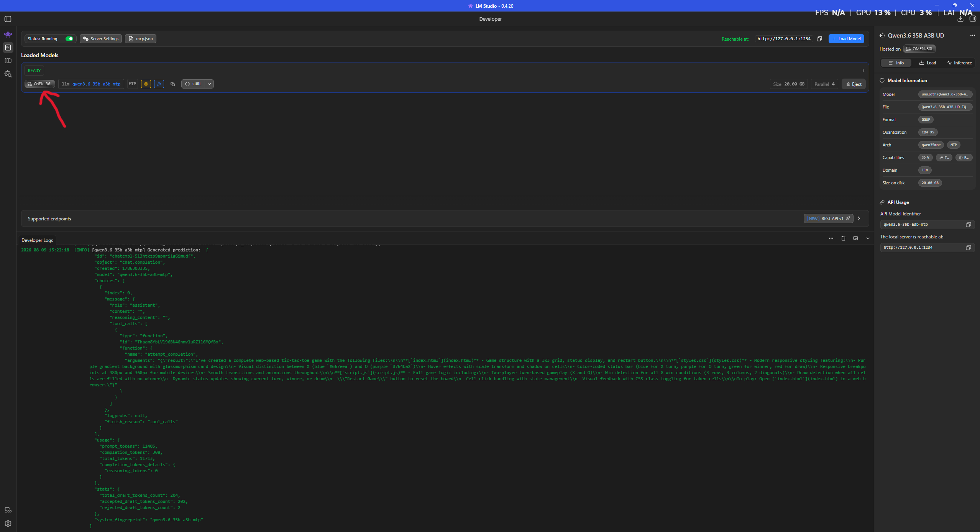Image resolution: width=980 pixels, height=532 pixels.
Task: Copy the Reachable at server address
Action: (819, 39)
